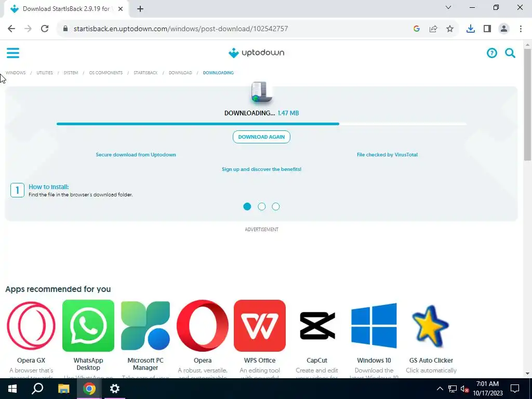
Task: Open the Uptodown hamburger menu
Action: click(x=13, y=53)
